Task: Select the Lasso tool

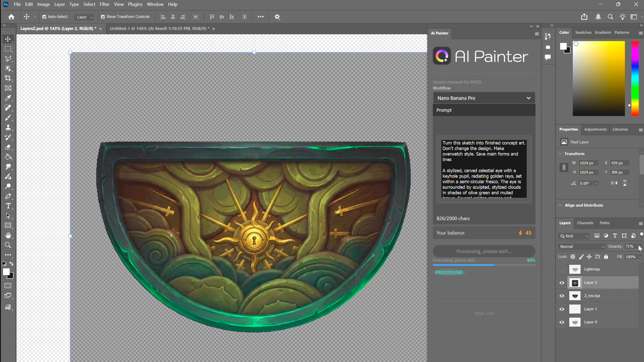Action: pos(8,59)
